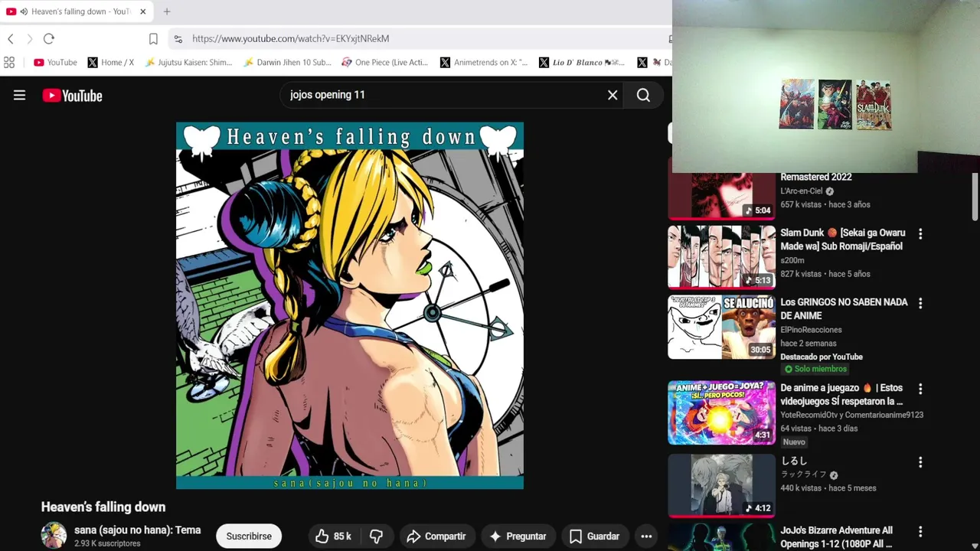Dislike the video with thumbs down
Image resolution: width=980 pixels, height=551 pixels.
click(x=377, y=536)
